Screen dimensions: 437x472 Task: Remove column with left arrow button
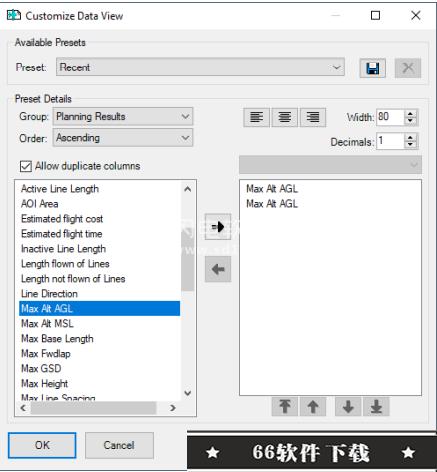(x=218, y=269)
